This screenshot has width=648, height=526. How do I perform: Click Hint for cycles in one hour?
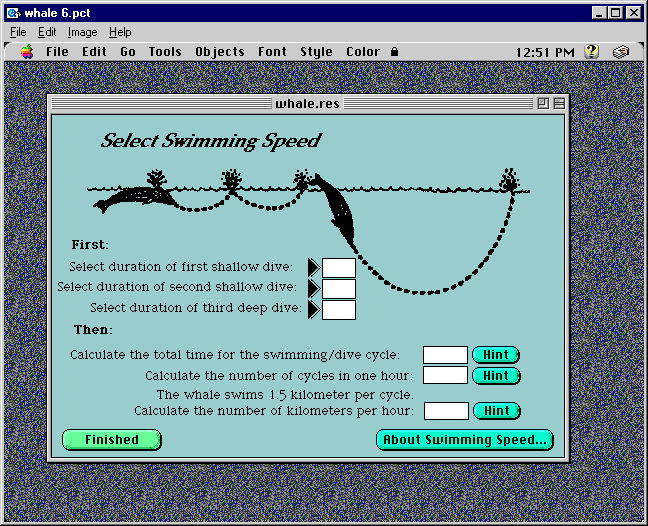tap(496, 376)
